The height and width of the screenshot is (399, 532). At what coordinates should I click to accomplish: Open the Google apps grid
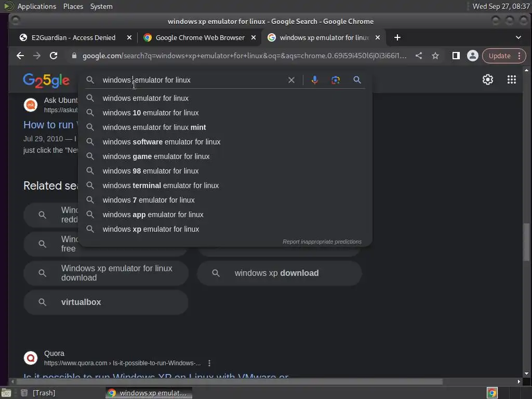pos(512,79)
